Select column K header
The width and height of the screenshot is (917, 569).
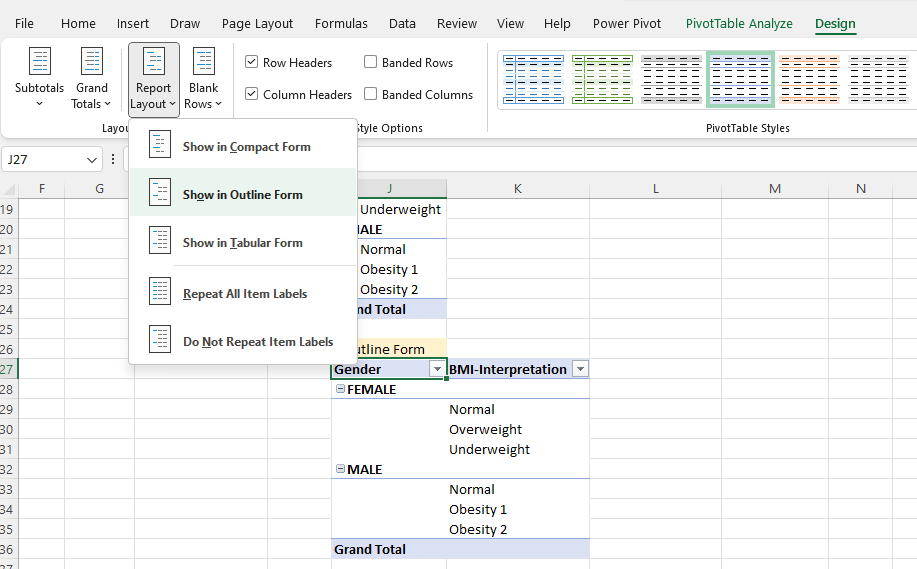coord(518,188)
